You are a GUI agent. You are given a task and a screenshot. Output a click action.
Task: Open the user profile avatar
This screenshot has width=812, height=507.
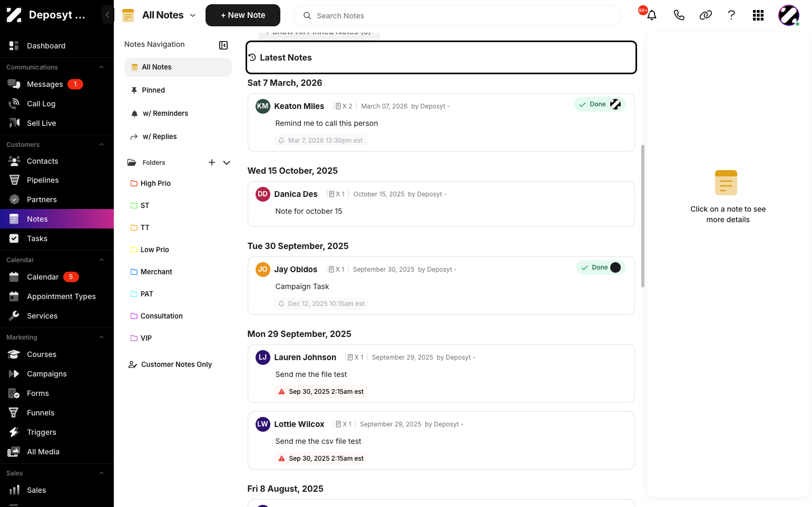pos(789,15)
